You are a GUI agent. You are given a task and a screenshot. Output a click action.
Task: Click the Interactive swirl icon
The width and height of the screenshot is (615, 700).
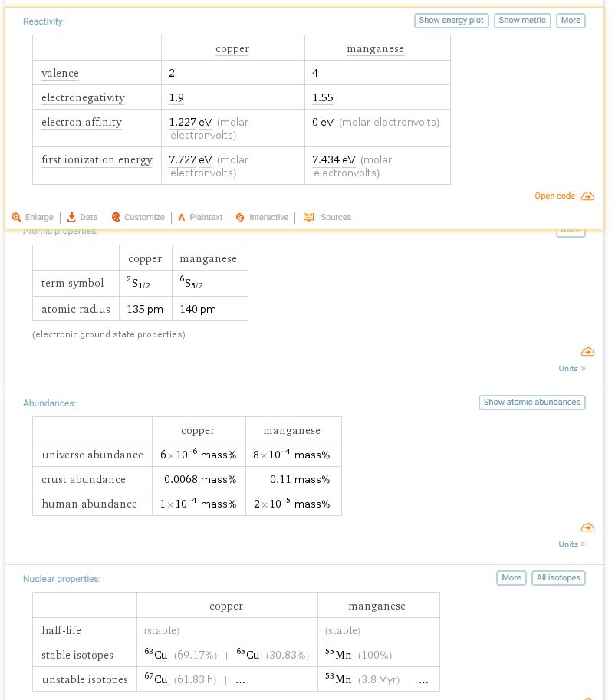coord(240,218)
